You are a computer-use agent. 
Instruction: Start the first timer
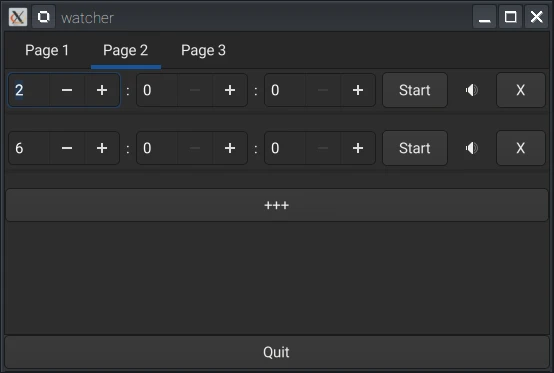click(415, 90)
